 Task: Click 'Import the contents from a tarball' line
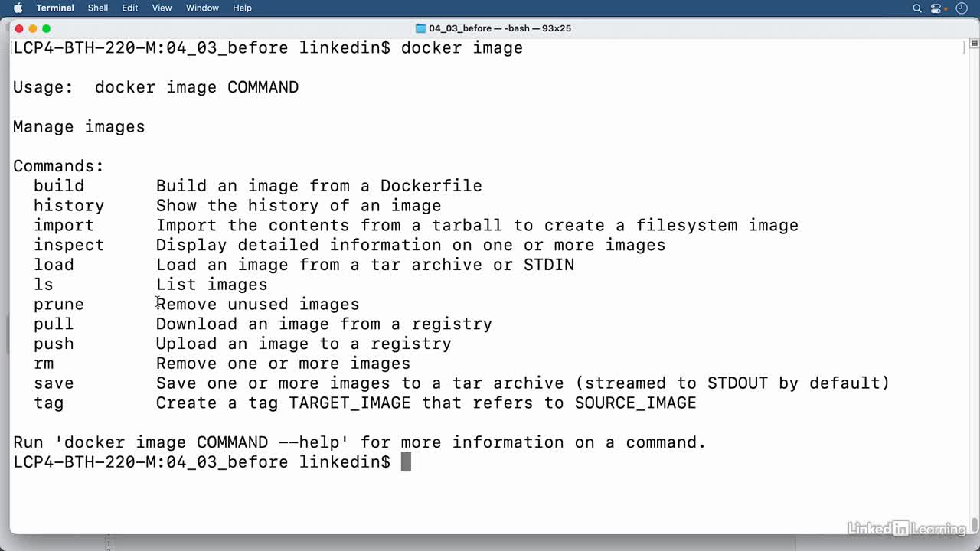pos(477,226)
